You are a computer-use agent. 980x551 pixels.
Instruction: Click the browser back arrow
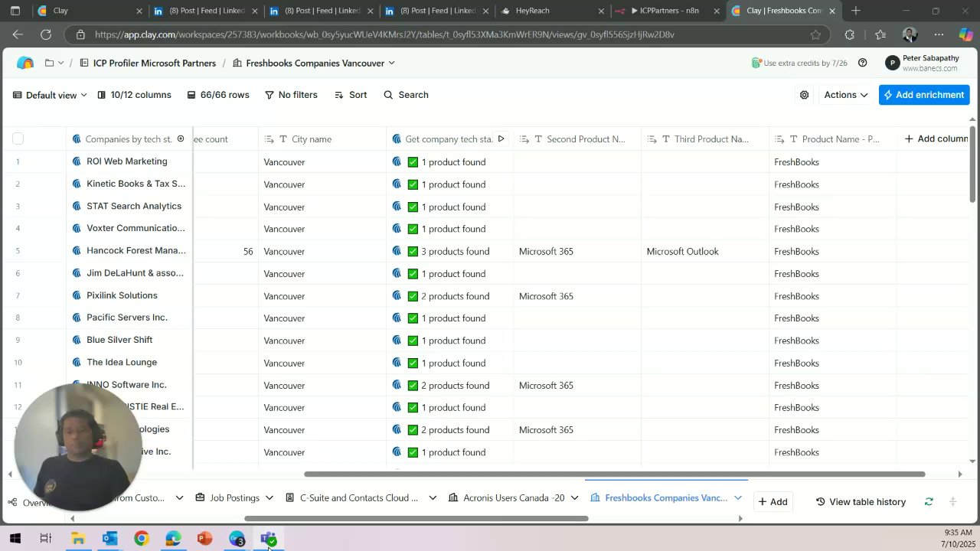(x=18, y=34)
